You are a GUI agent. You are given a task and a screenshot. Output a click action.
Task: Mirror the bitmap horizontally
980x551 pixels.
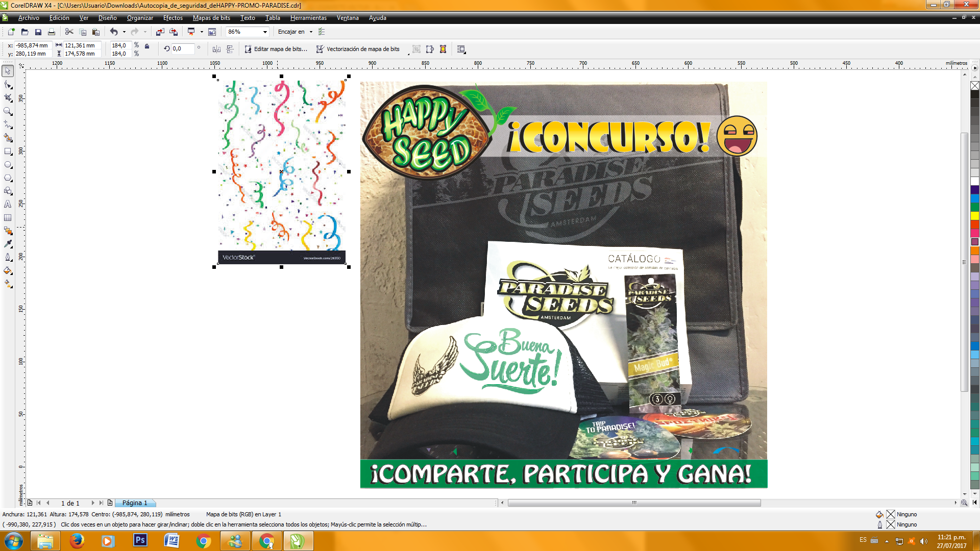coord(216,49)
